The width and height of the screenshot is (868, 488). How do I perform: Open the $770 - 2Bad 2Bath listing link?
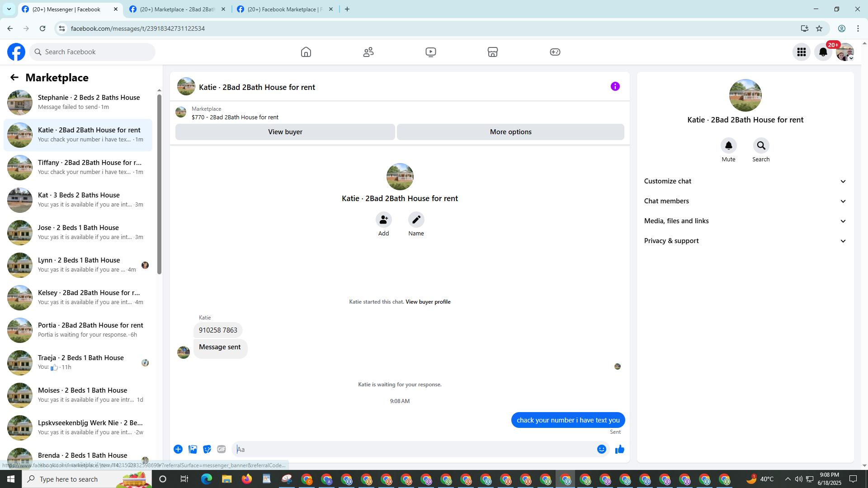coord(235,117)
